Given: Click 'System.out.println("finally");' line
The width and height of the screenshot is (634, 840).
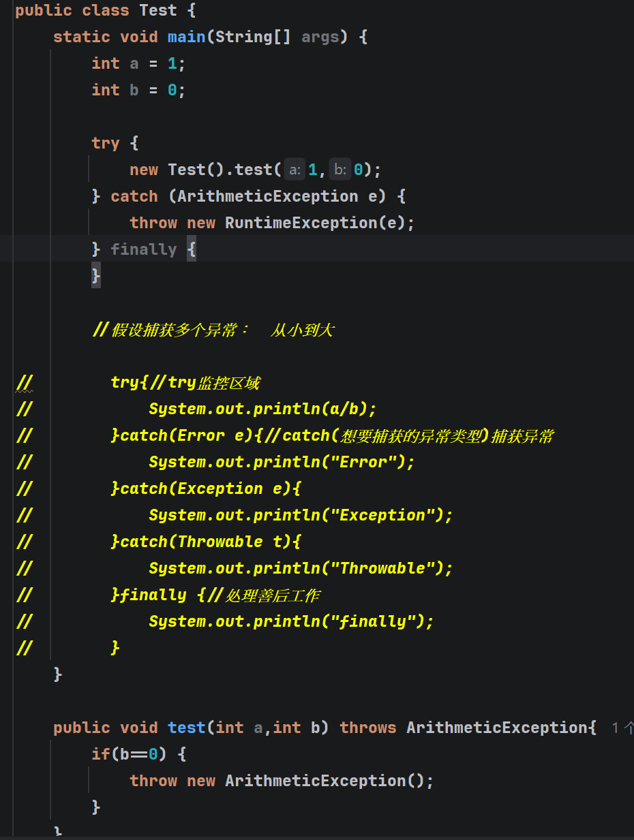Looking at the screenshot, I should 291,621.
